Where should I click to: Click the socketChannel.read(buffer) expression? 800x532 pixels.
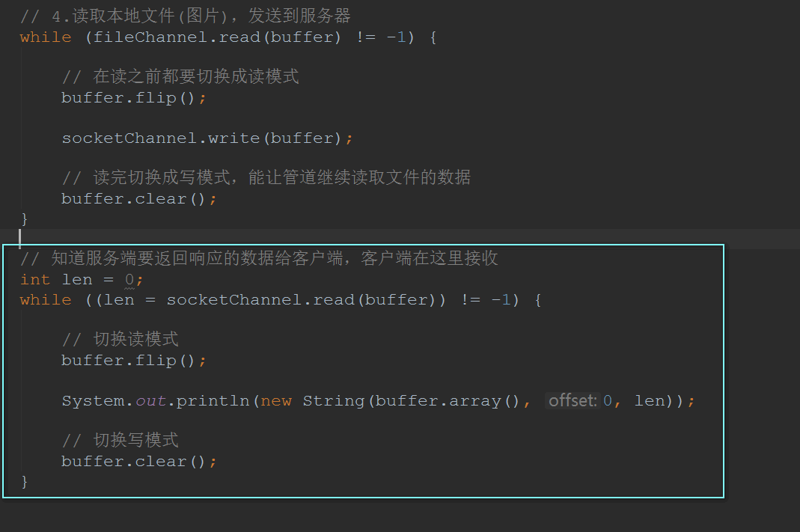(x=301, y=300)
